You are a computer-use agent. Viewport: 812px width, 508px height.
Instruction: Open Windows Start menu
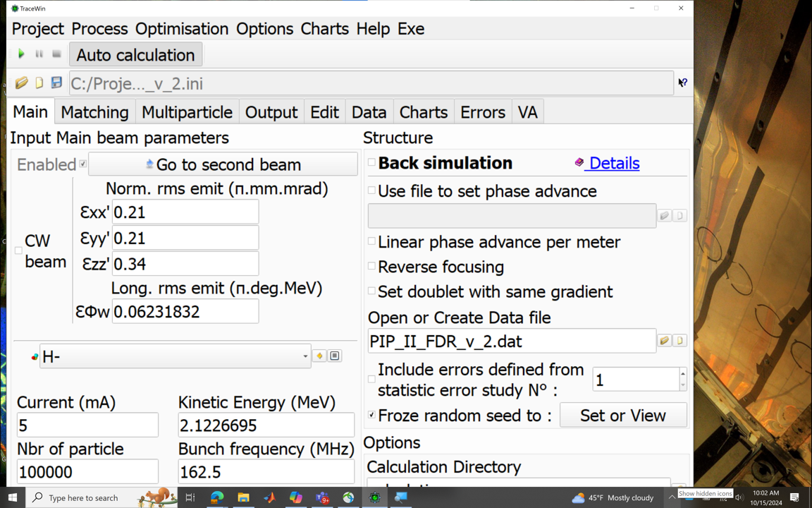tap(13, 497)
